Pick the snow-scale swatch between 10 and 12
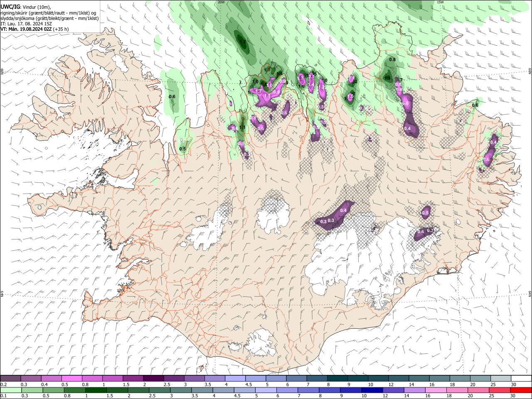The image size is (532, 399). click(x=378, y=379)
